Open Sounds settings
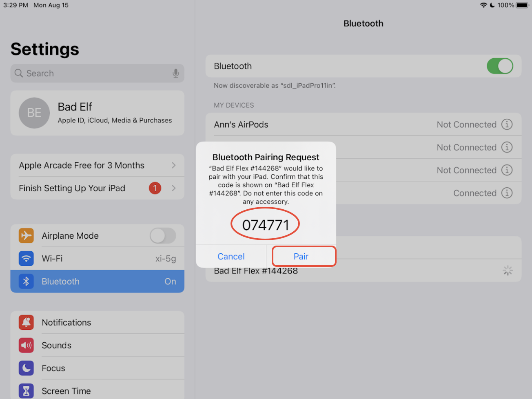The height and width of the screenshot is (399, 532). click(x=97, y=345)
